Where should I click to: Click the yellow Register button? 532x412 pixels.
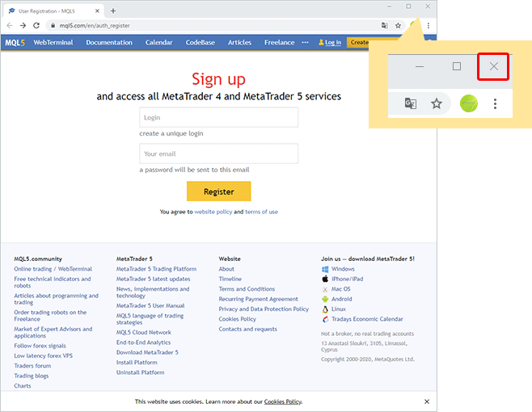[x=219, y=191]
